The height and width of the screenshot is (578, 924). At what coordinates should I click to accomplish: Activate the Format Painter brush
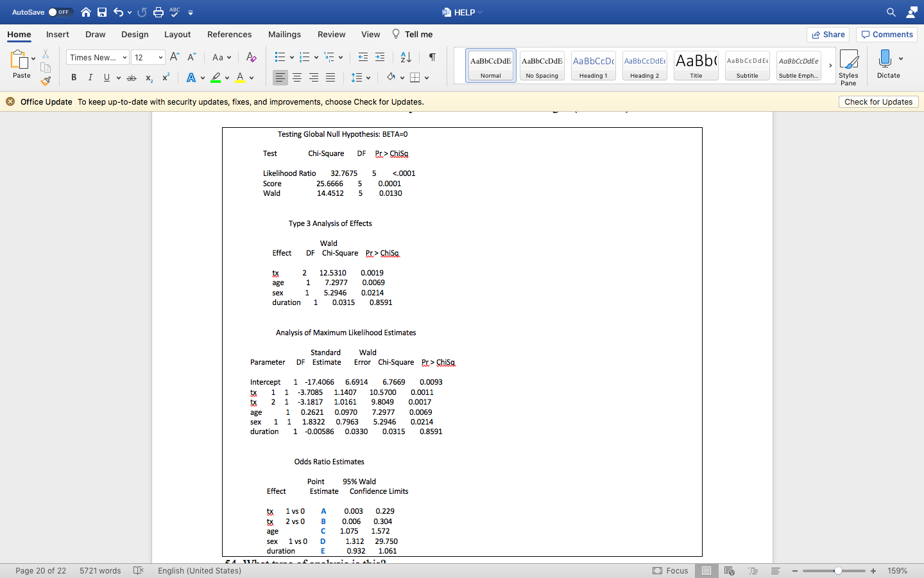pos(46,81)
